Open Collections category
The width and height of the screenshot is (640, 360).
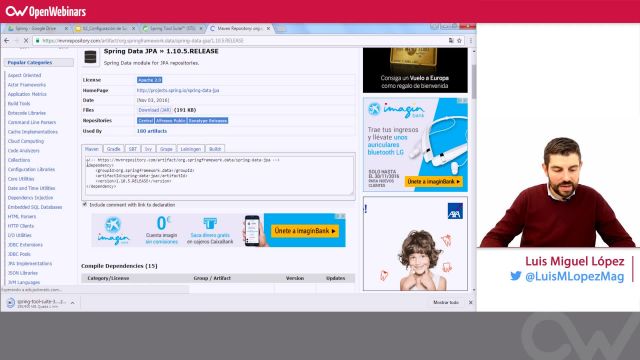click(x=19, y=160)
